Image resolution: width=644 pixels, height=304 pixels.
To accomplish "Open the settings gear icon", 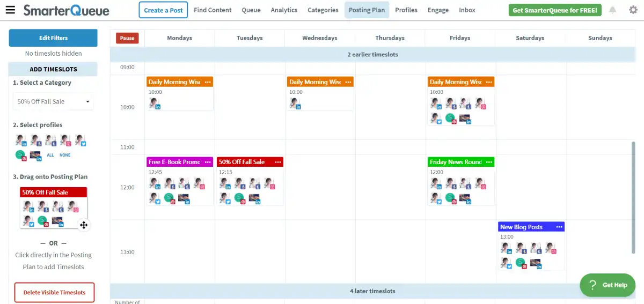I will point(633,10).
